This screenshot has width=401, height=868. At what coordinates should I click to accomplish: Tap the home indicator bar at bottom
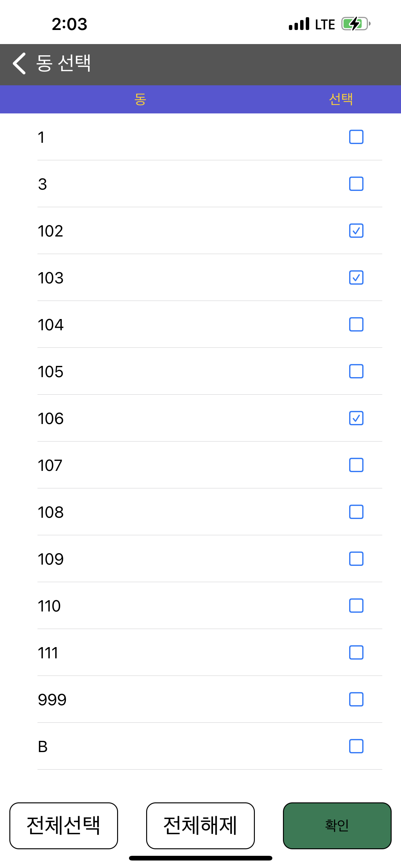point(200,858)
